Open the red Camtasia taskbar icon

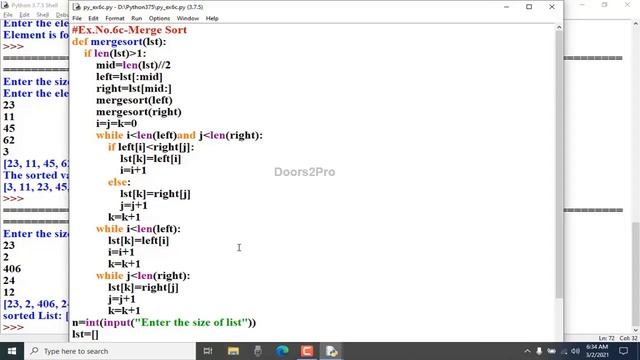tap(307, 351)
